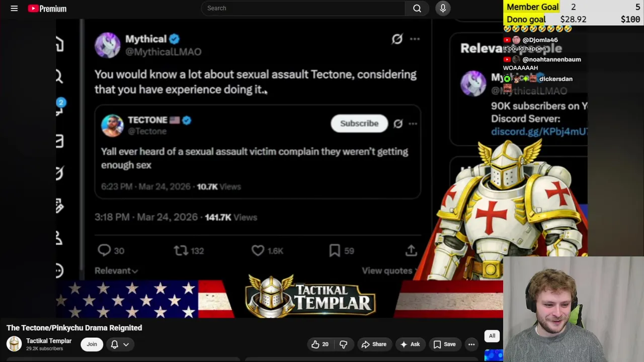Viewport: 644px width, 362px height.
Task: Click the @MythicalLMAO handle
Action: coord(163,52)
